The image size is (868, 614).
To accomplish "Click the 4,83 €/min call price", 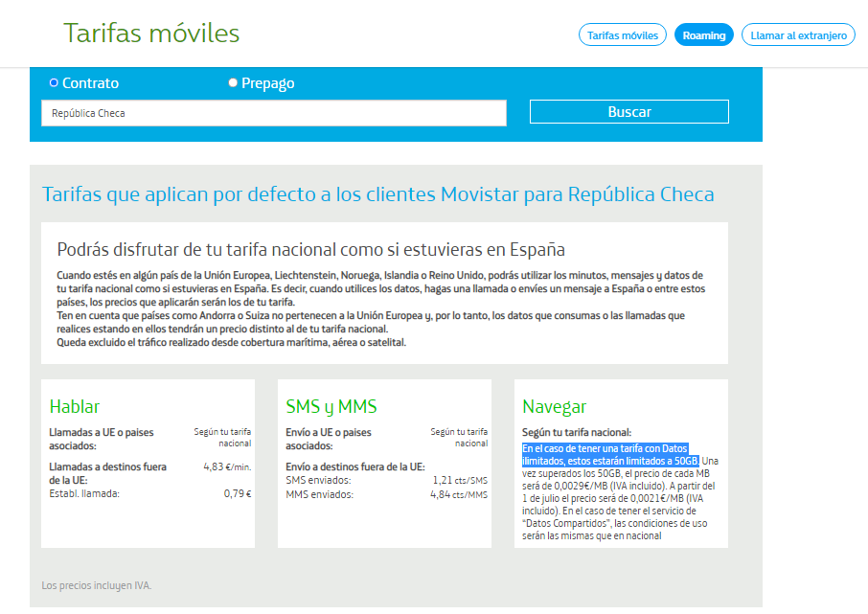I will click(228, 466).
